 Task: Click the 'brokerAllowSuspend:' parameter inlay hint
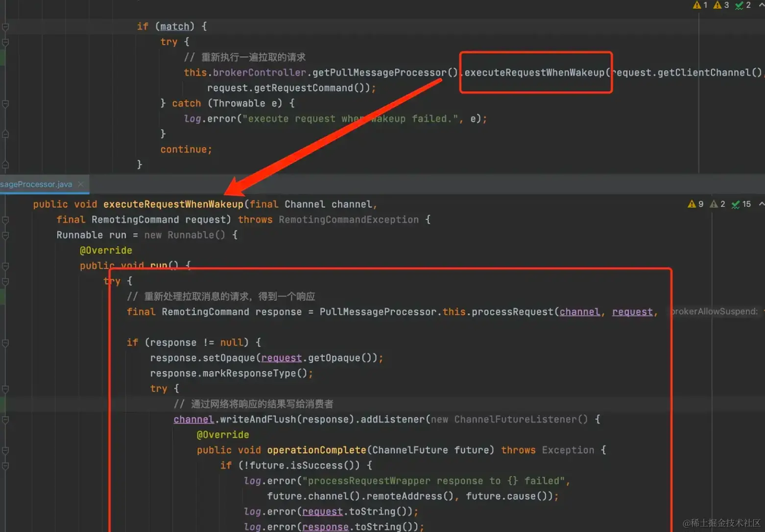[715, 312]
